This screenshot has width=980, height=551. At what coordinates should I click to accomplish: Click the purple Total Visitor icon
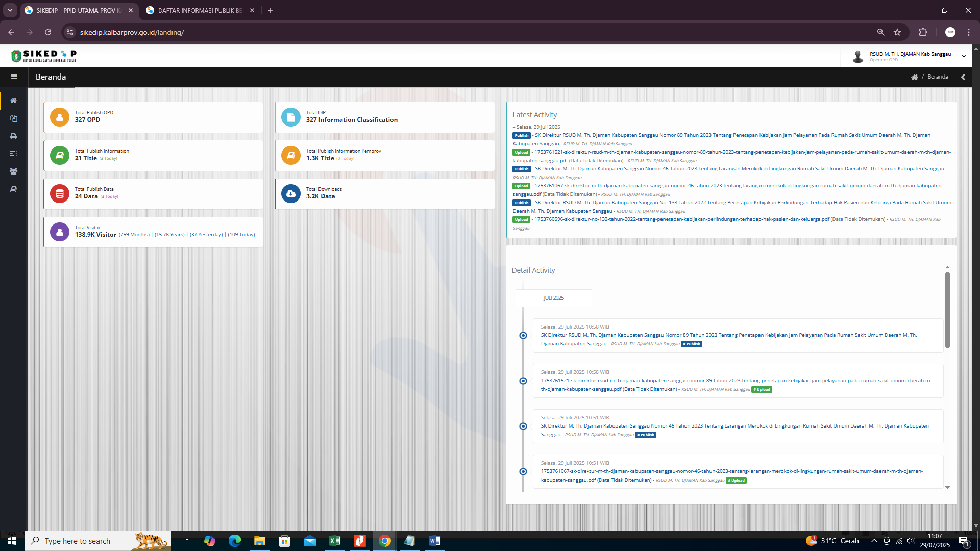point(60,232)
